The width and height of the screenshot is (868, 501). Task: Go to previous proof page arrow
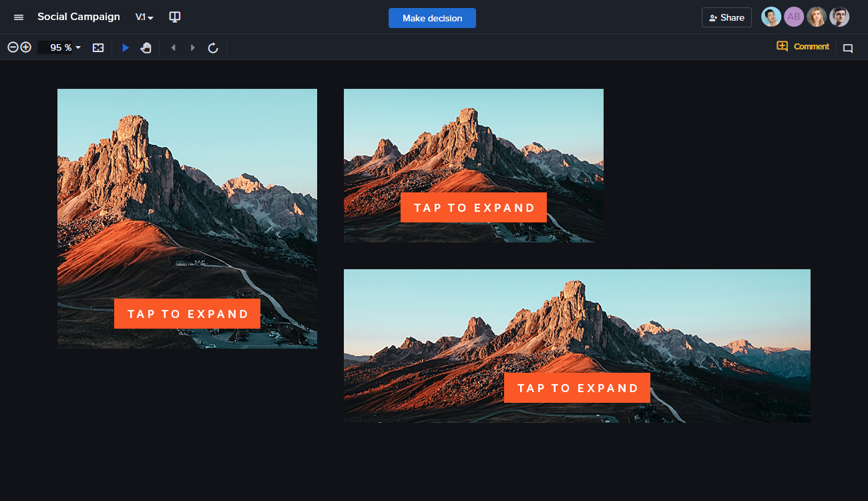pos(174,48)
